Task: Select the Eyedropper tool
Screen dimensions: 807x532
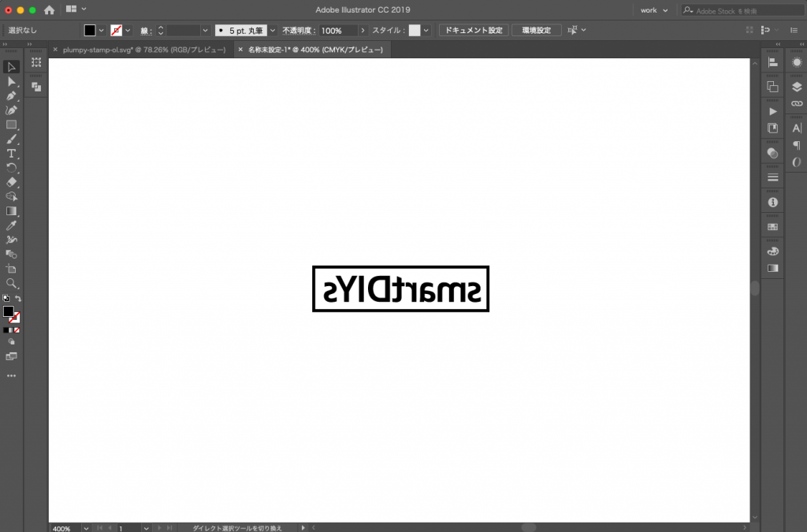Action: point(11,225)
